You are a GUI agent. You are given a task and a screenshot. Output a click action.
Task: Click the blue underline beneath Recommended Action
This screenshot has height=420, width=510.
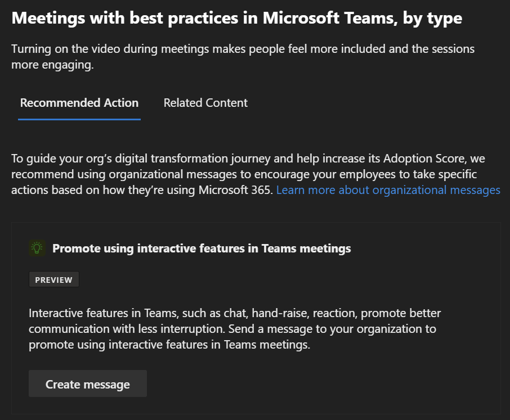coord(79,119)
